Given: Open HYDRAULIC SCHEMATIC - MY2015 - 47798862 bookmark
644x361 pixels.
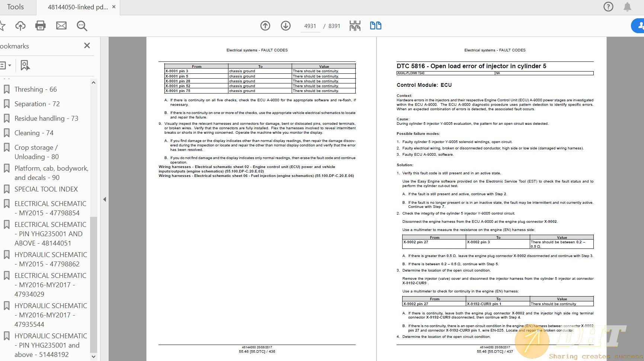Looking at the screenshot, I should coord(51,259).
